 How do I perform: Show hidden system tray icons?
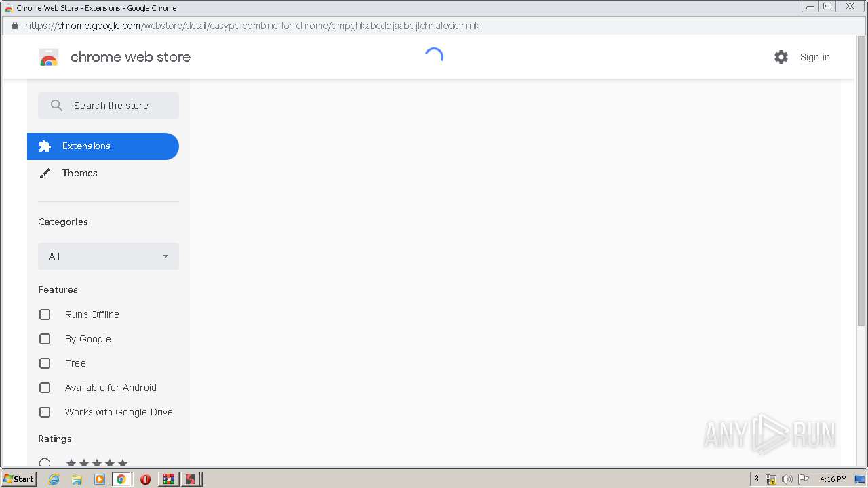[757, 479]
